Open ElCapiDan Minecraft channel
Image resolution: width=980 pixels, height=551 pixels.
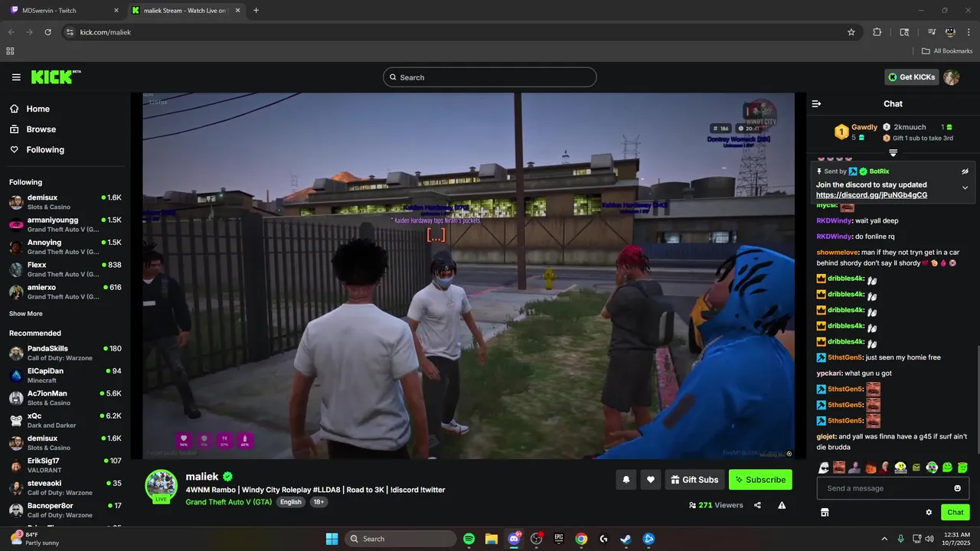coord(65,376)
